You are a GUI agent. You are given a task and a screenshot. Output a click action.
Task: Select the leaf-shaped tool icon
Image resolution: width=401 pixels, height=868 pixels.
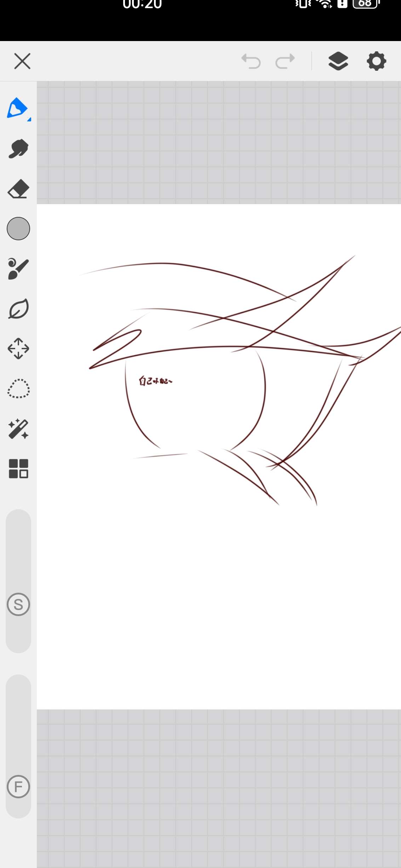coord(18,309)
